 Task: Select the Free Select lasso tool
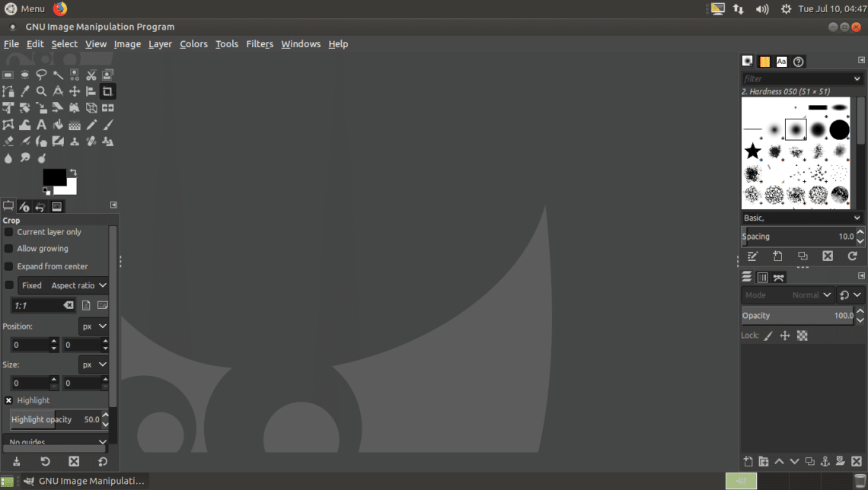coord(41,75)
